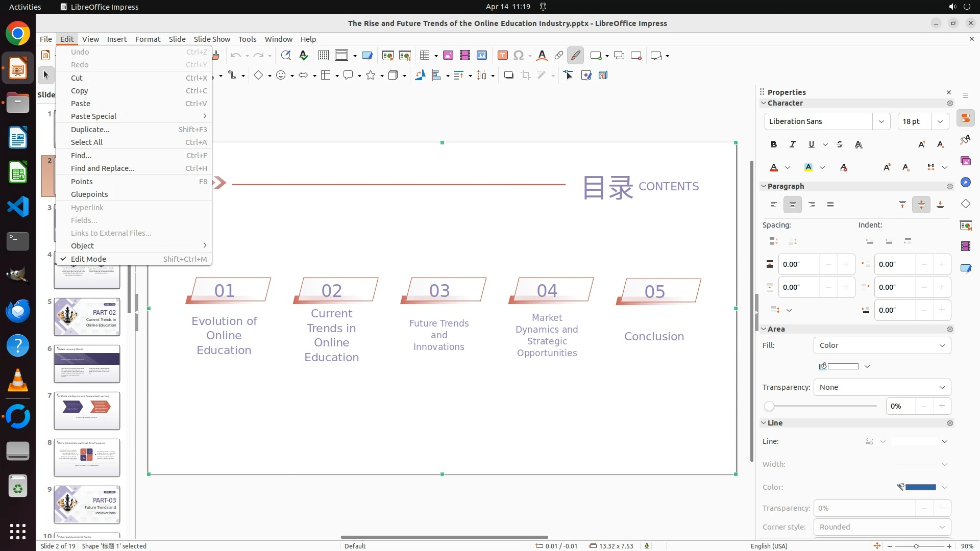Choose Find and Replace from Edit menu
The image size is (980, 551).
103,168
